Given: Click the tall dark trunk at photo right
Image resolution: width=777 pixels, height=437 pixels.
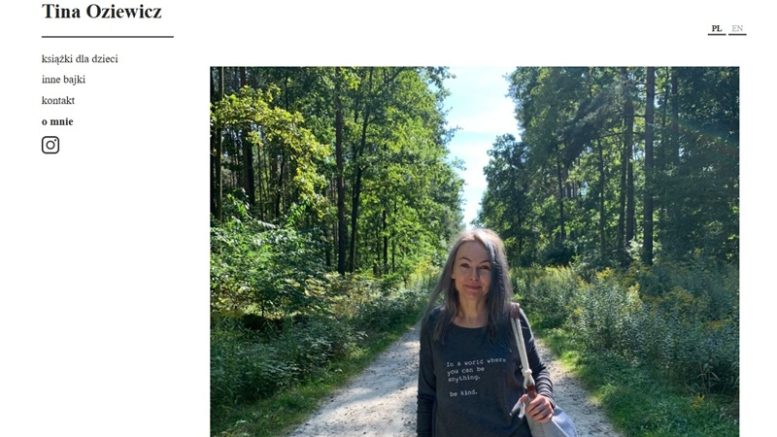Looking at the screenshot, I should click(x=649, y=166).
